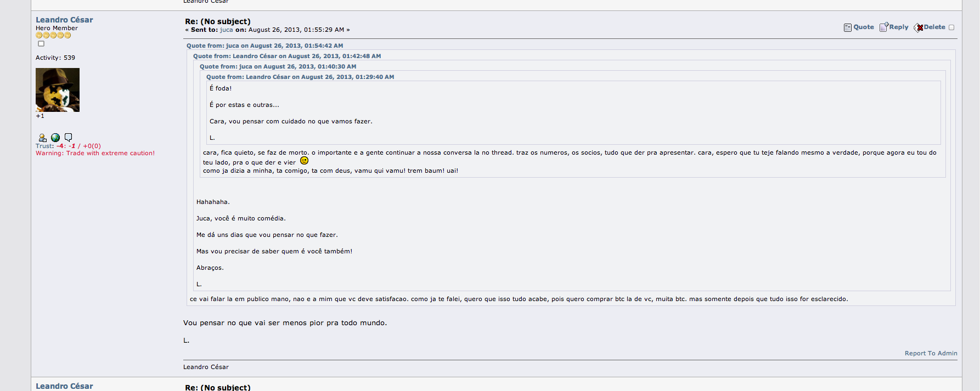Image resolution: width=980 pixels, height=391 pixels.
Task: Tick the checkbox next to Delete
Action: pyautogui.click(x=951, y=27)
